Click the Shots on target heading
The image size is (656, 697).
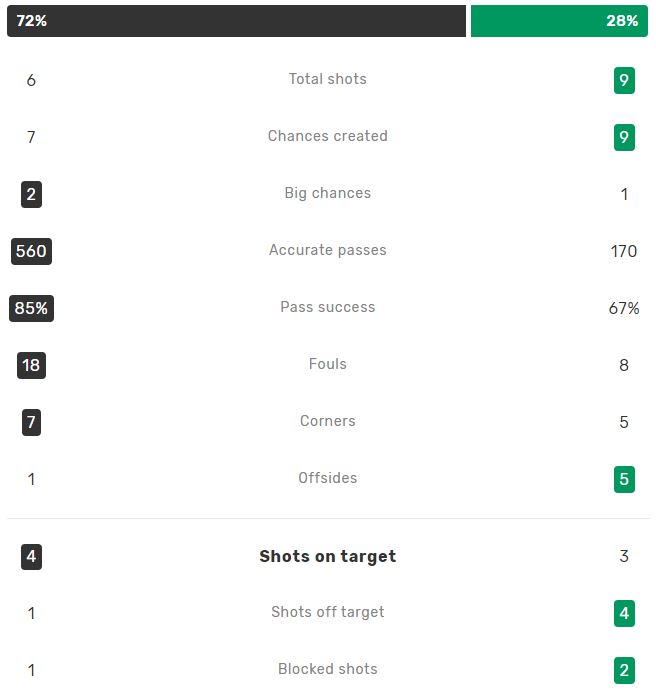(x=328, y=557)
